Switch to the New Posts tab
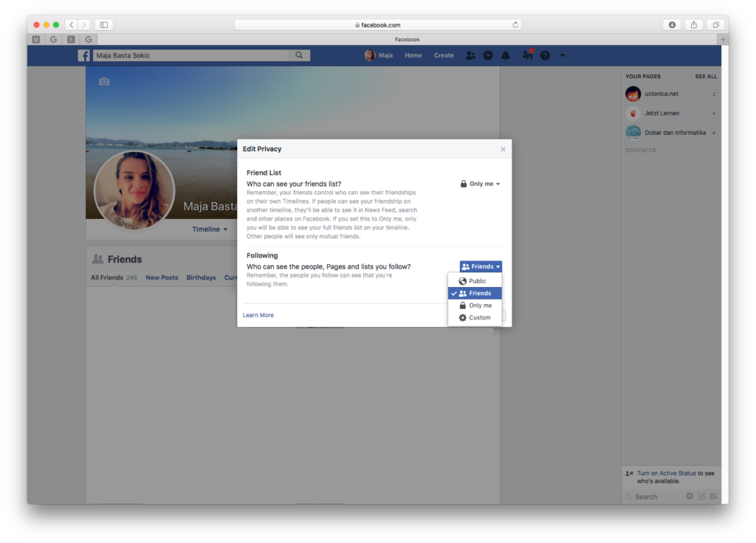The image size is (756, 543). click(x=162, y=278)
